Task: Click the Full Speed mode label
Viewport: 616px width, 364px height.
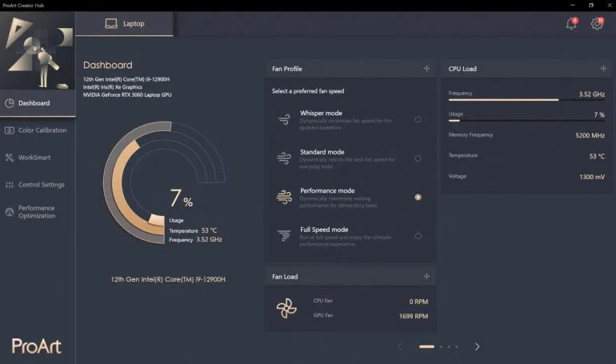Action: point(324,230)
